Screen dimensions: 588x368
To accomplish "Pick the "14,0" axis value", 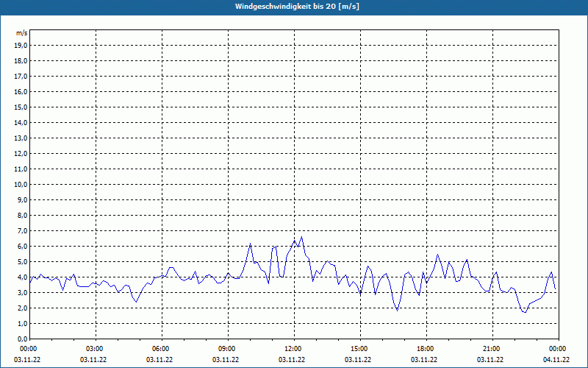I will point(21,122).
